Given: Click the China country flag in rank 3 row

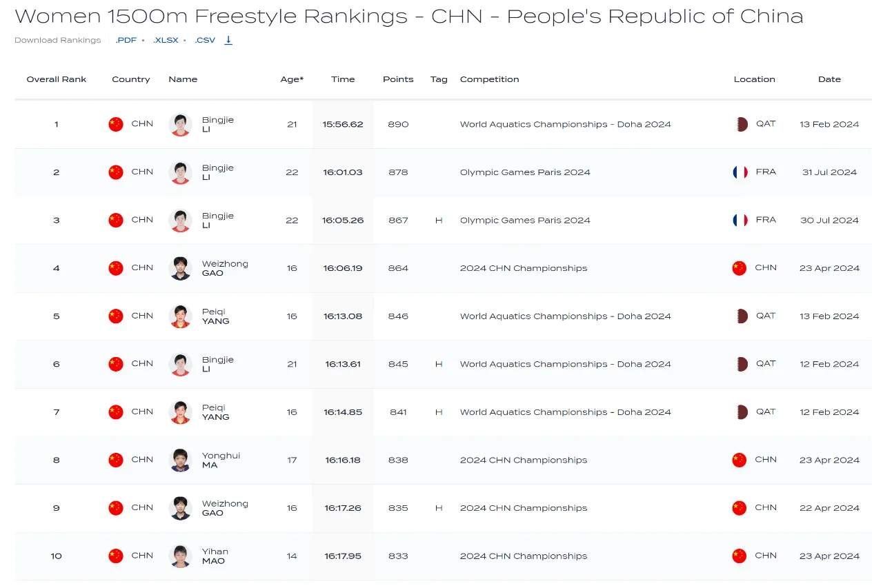Looking at the screenshot, I should coord(116,220).
